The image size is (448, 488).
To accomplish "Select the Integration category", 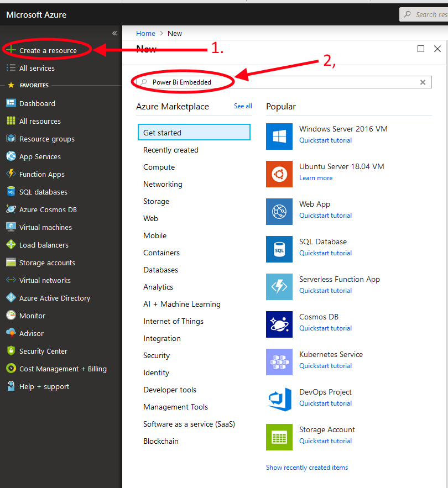I will coord(162,338).
